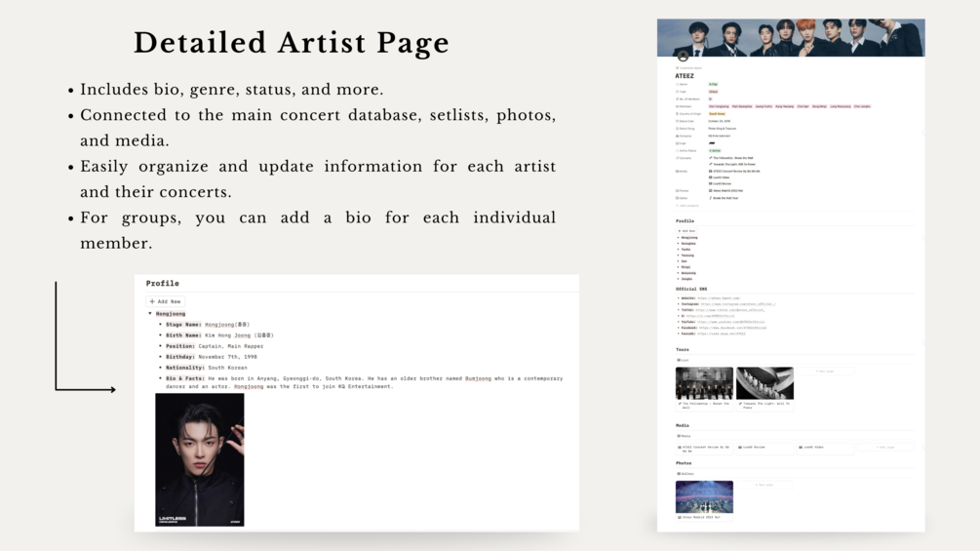
Task: Click New page button in Photos gallery
Action: click(x=765, y=485)
